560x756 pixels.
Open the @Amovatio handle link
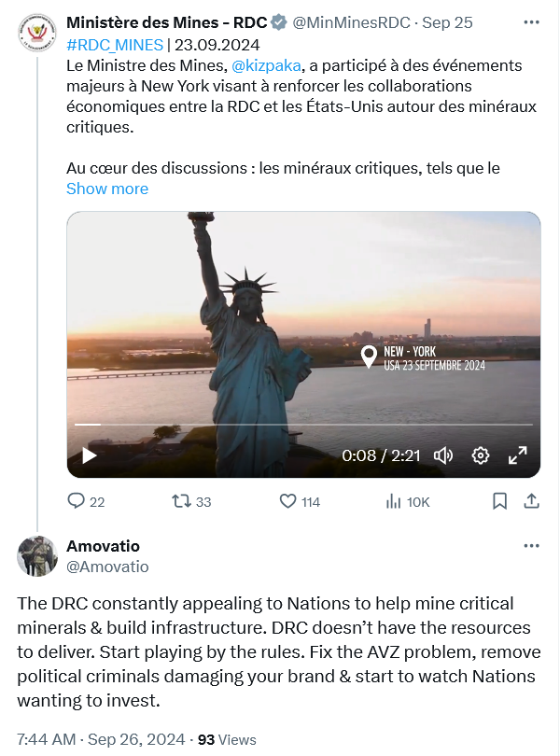[x=107, y=567]
